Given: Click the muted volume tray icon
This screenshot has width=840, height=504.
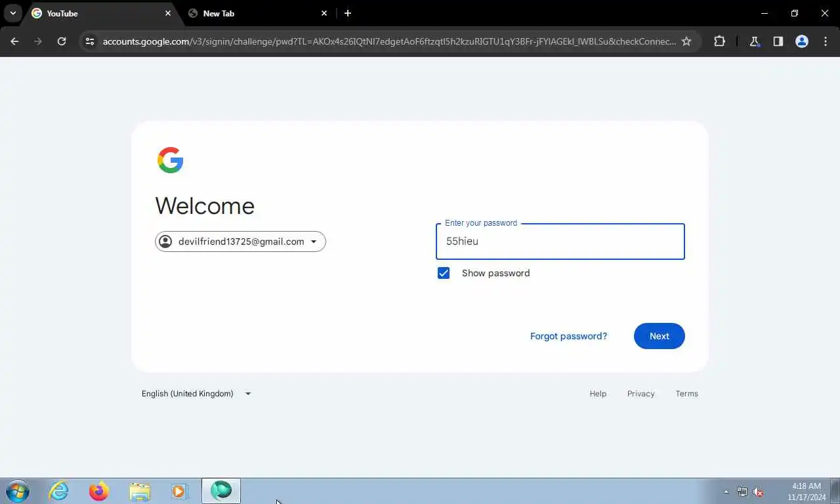Looking at the screenshot, I should point(759,492).
